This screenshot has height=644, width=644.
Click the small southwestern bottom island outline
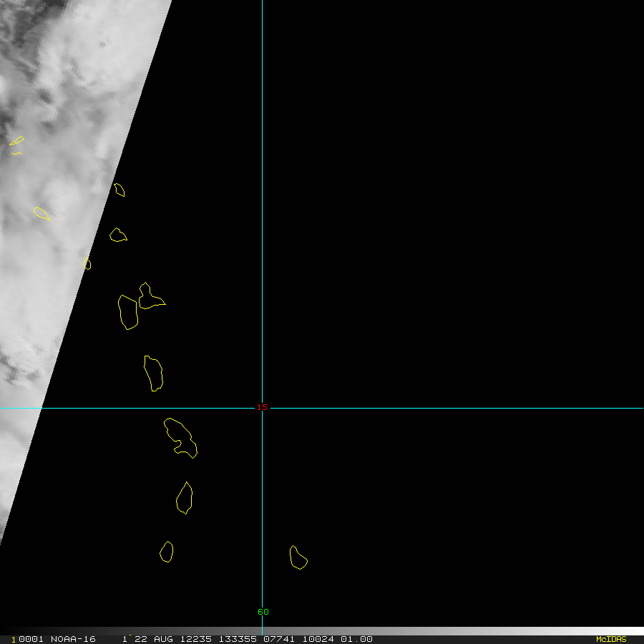coord(167,552)
